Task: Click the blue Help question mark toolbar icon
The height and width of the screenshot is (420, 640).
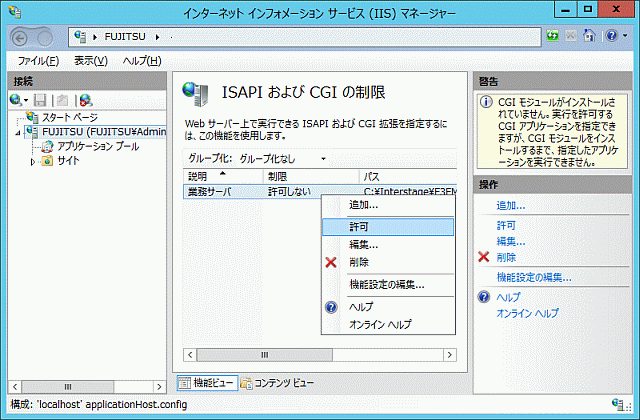Action: pos(611,36)
